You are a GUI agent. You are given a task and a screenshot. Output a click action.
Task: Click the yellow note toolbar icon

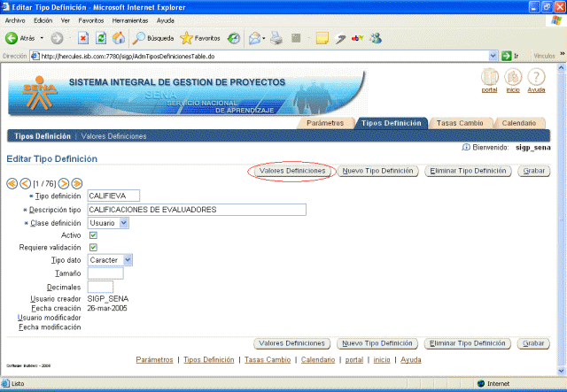coord(322,38)
